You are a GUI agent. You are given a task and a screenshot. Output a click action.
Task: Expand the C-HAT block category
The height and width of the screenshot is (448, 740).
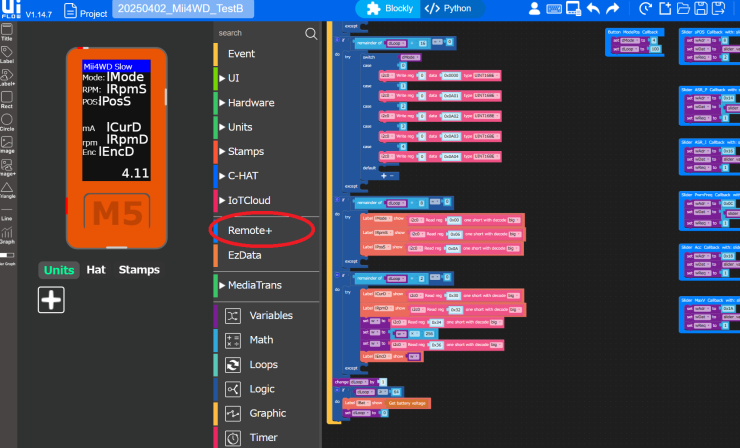[x=267, y=176]
